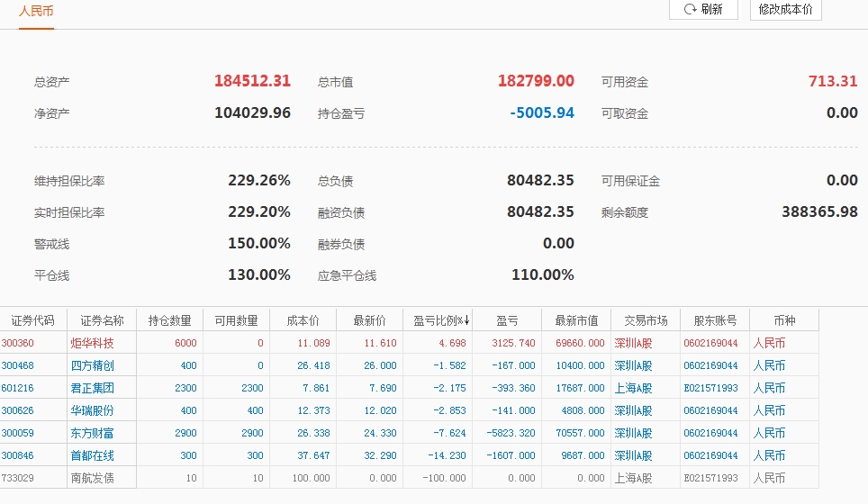Click 四方精创 latest price 26.000
This screenshot has width=868, height=504.
tap(380, 365)
